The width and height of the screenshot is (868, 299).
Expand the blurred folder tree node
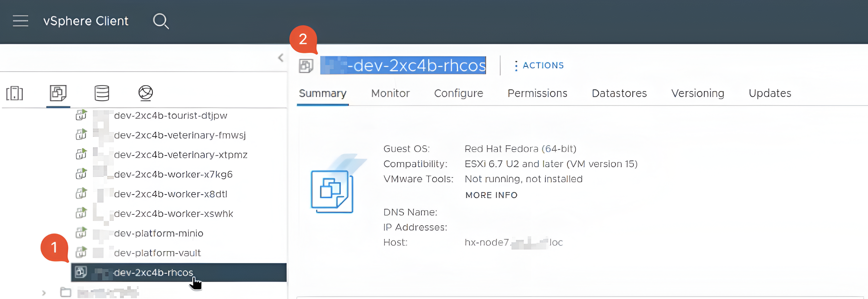click(44, 293)
